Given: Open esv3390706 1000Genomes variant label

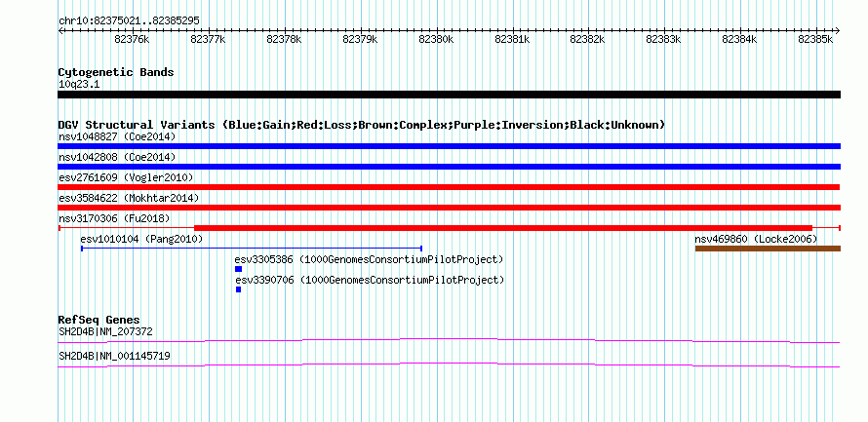Looking at the screenshot, I should click(370, 280).
